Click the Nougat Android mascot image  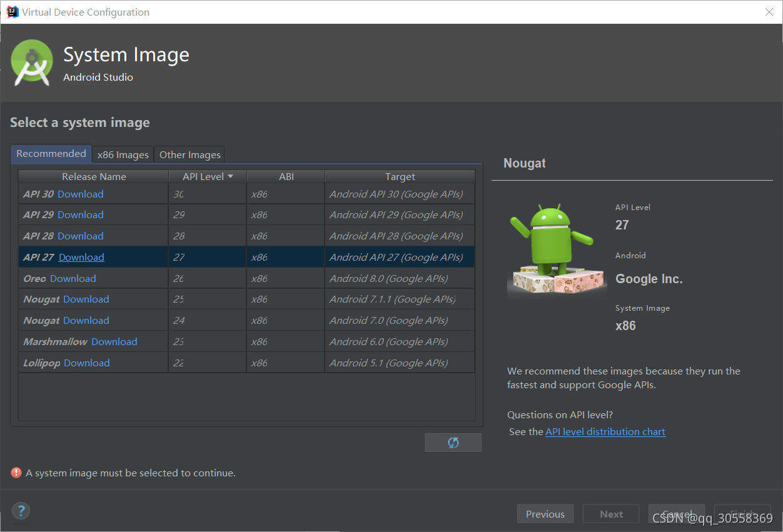557,249
